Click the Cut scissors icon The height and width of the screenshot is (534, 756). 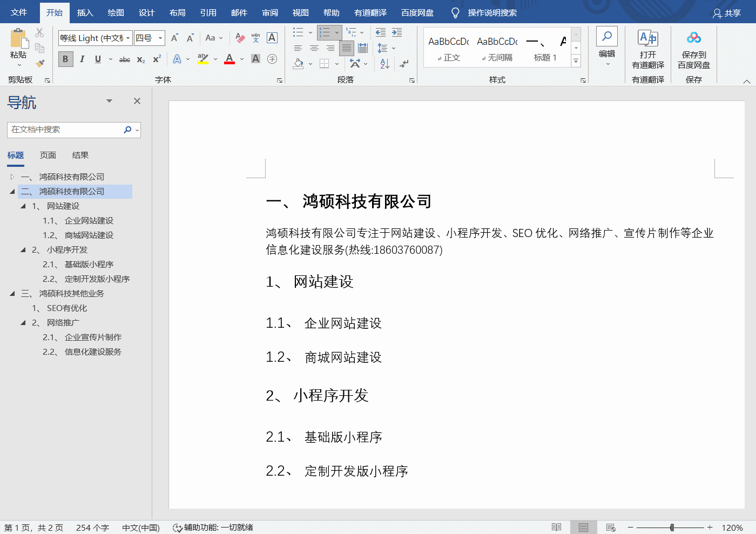(39, 33)
